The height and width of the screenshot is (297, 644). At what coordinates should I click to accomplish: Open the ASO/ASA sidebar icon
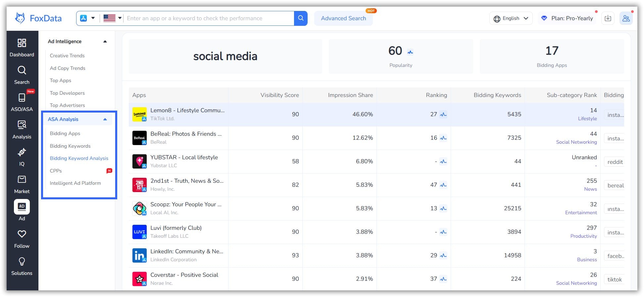click(x=22, y=97)
